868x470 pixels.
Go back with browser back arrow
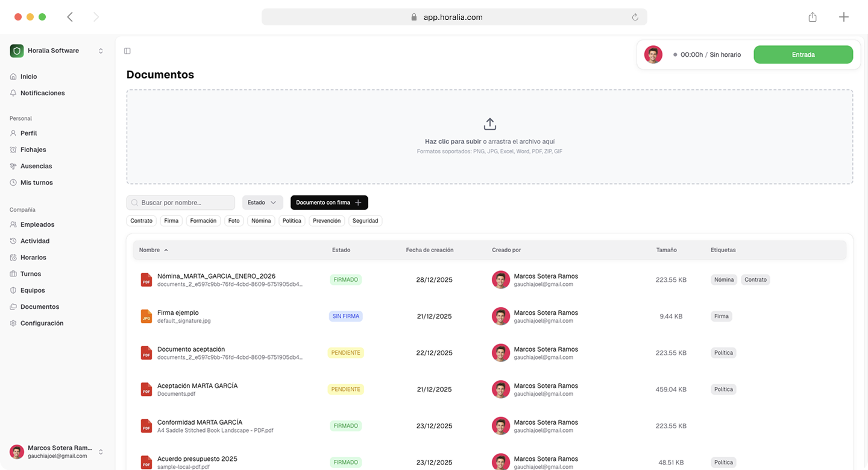coord(70,17)
